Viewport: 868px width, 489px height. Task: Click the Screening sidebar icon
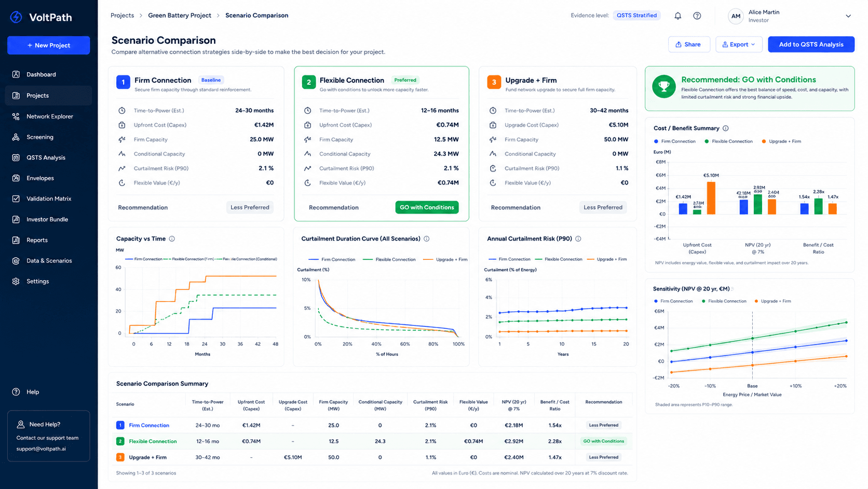pyautogui.click(x=16, y=137)
